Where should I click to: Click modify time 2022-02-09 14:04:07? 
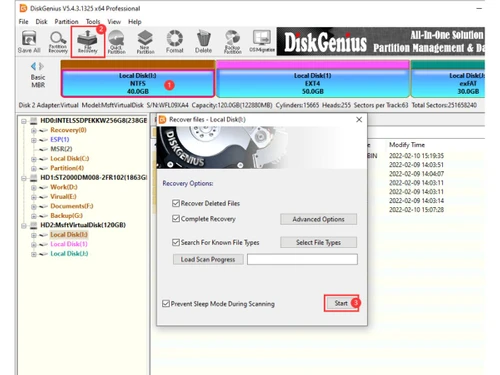pyautogui.click(x=416, y=174)
